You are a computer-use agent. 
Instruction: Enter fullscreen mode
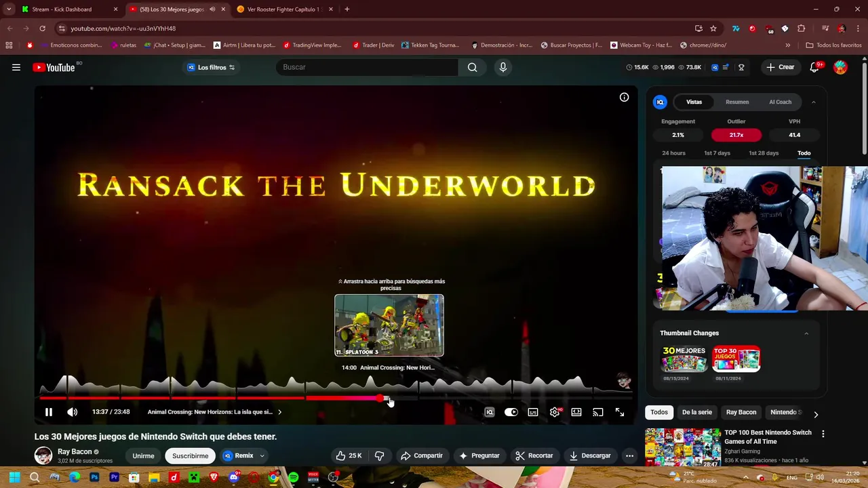[620, 412]
